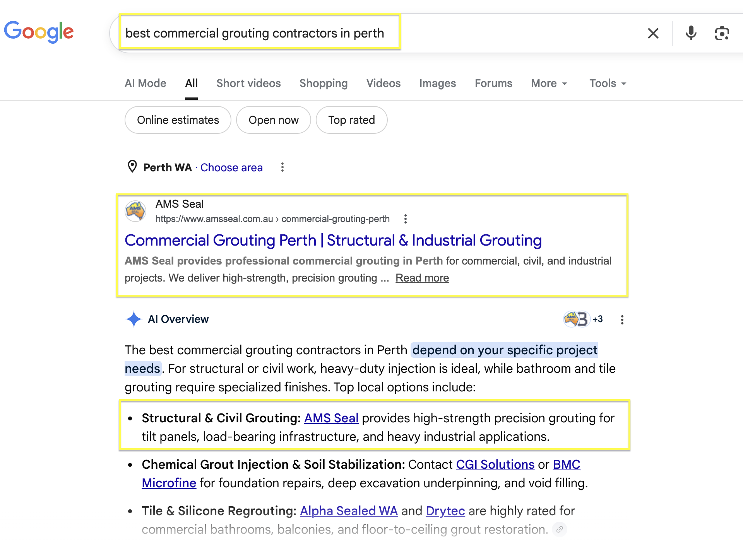Clear the search query with X
Screen dimensions: 743x560
653,33
